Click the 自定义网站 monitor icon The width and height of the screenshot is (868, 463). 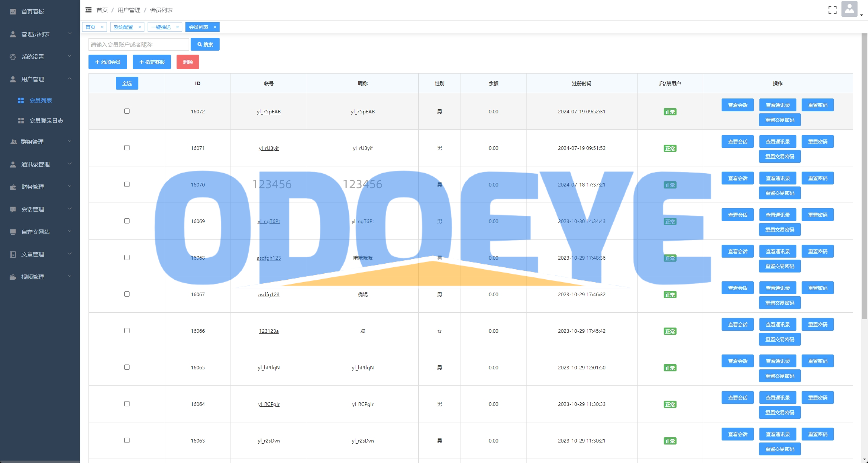pyautogui.click(x=13, y=232)
